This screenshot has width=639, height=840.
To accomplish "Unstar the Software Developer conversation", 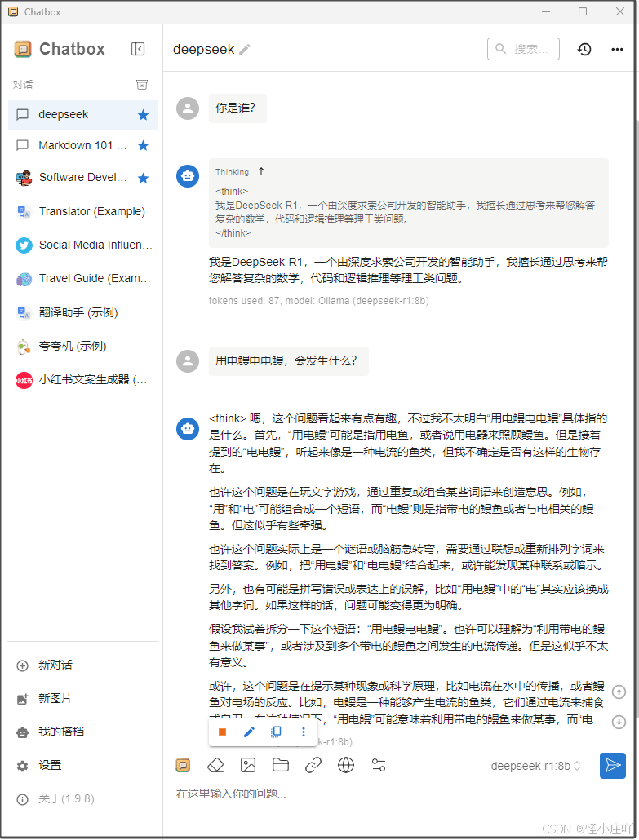I will click(x=143, y=178).
